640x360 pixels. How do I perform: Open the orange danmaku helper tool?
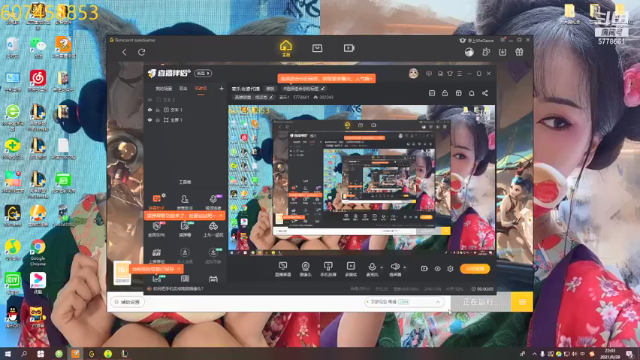[156, 199]
